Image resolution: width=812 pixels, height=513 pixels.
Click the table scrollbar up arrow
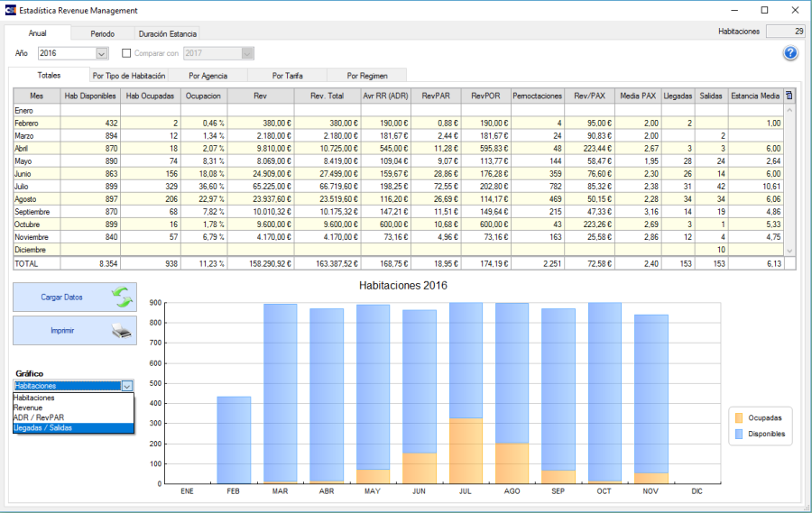pos(789,110)
